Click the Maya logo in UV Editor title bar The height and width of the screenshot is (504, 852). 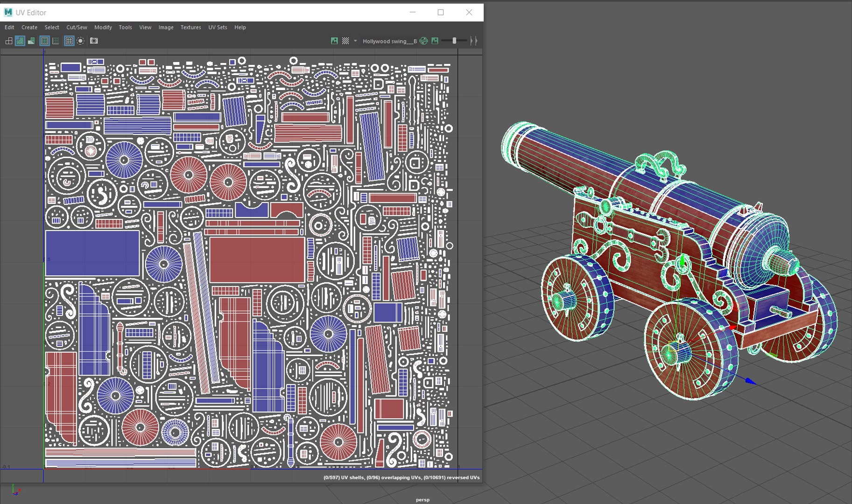click(8, 12)
